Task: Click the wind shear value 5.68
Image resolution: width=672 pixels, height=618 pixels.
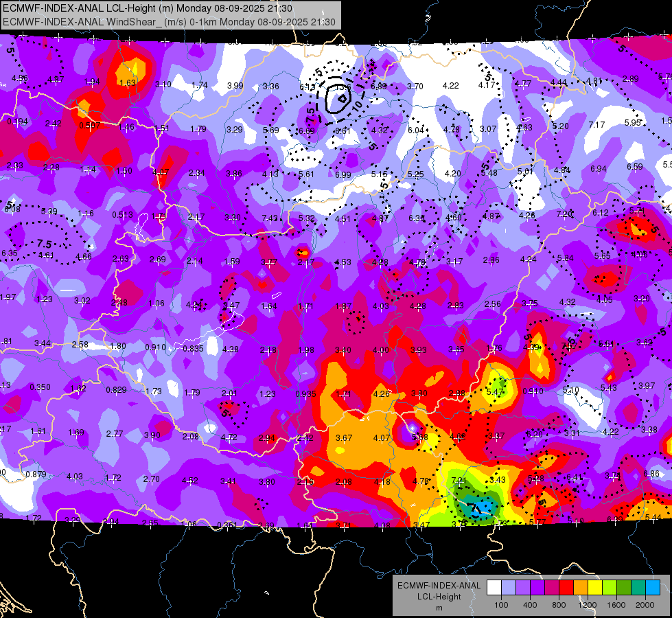Action: [x=419, y=437]
